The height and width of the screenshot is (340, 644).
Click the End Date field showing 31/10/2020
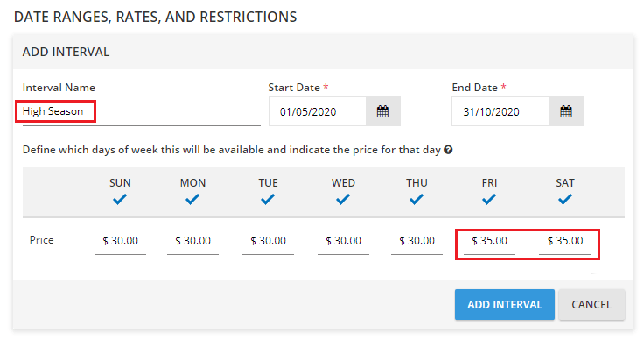(x=500, y=111)
